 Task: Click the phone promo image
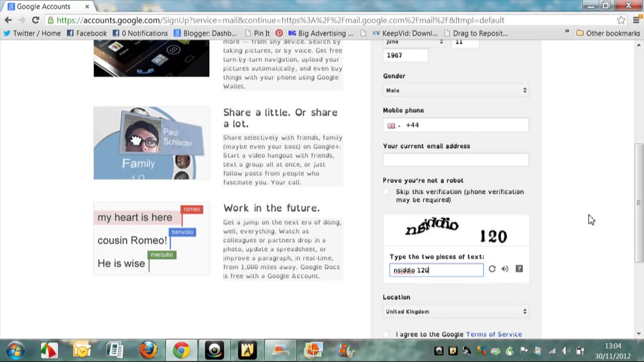pos(151,58)
